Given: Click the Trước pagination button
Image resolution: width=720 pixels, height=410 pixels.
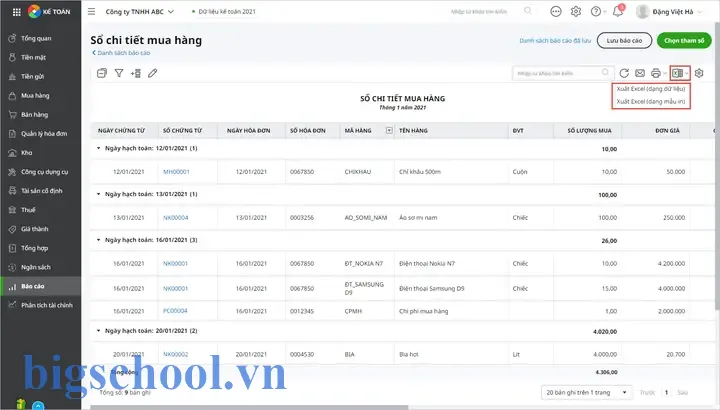Looking at the screenshot, I should pos(647,393).
